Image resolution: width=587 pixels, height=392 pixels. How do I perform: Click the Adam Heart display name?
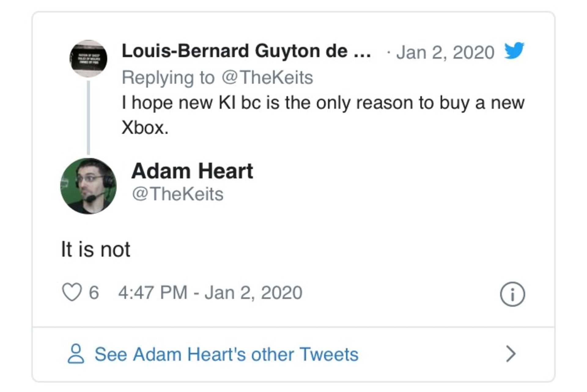(192, 171)
